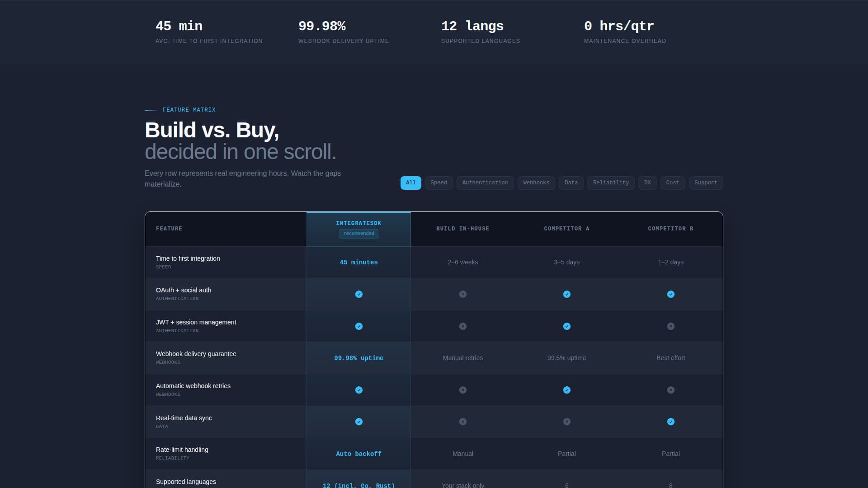The image size is (868, 488).
Task: Click the COMPETITOR B column header
Action: click(x=670, y=229)
